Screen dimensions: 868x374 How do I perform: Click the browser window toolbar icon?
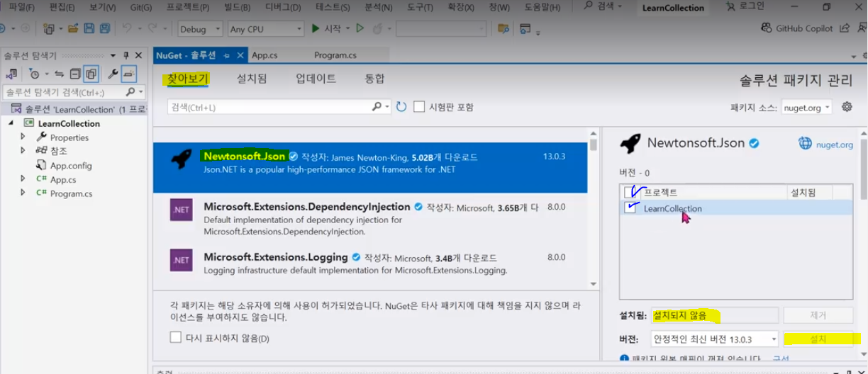click(x=525, y=29)
